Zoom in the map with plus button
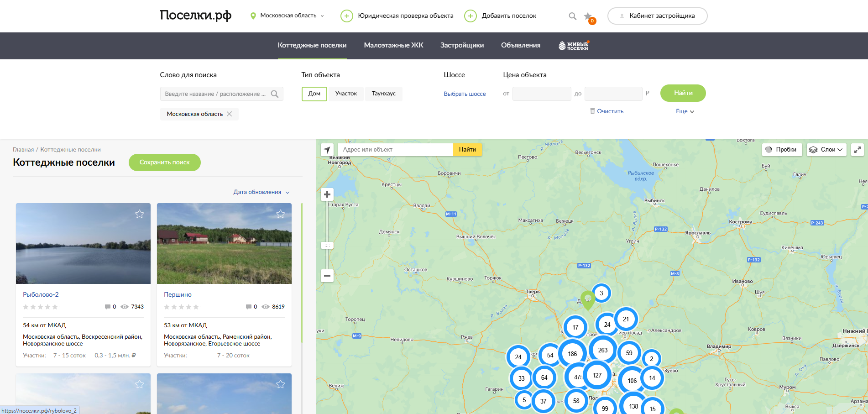This screenshot has height=414, width=868. 327,194
